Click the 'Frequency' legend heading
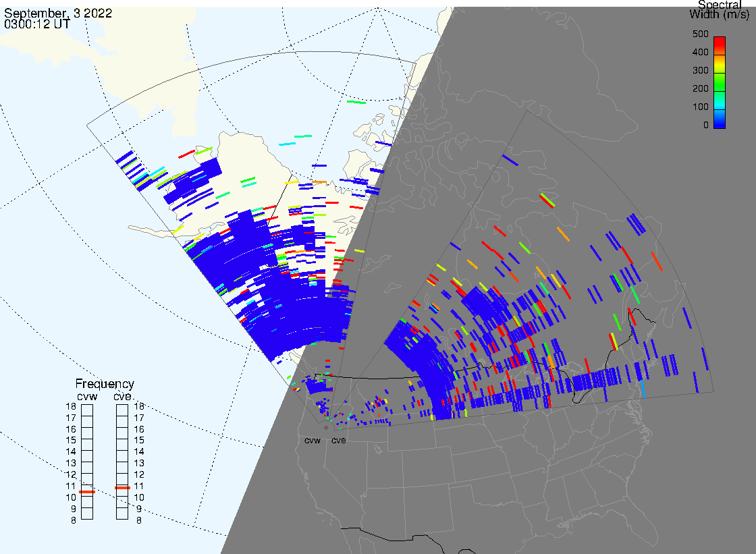This screenshot has width=756, height=554. click(x=105, y=384)
